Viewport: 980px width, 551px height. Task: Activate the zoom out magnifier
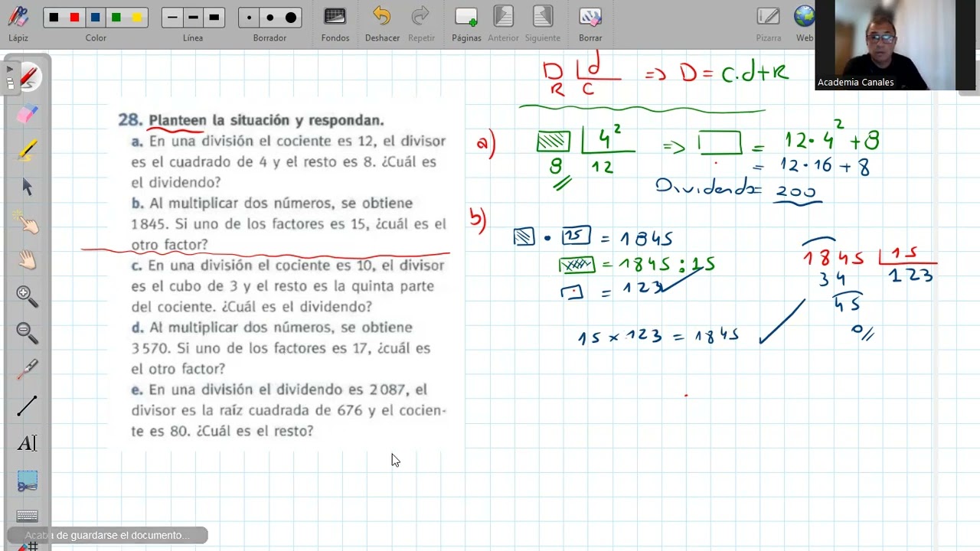(27, 333)
